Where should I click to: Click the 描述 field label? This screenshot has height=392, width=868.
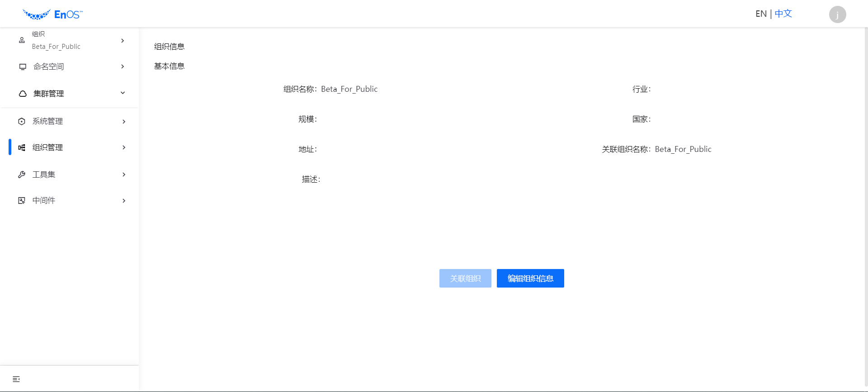311,179
